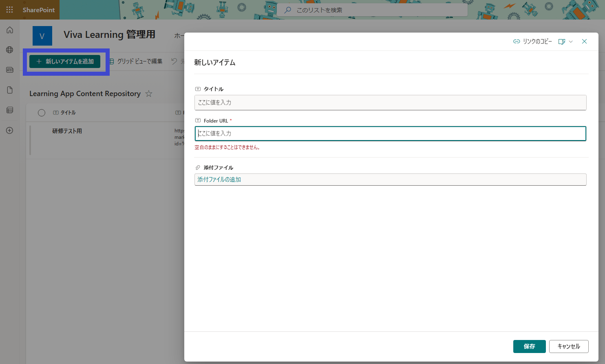Click the Create plus circle icon

10,130
